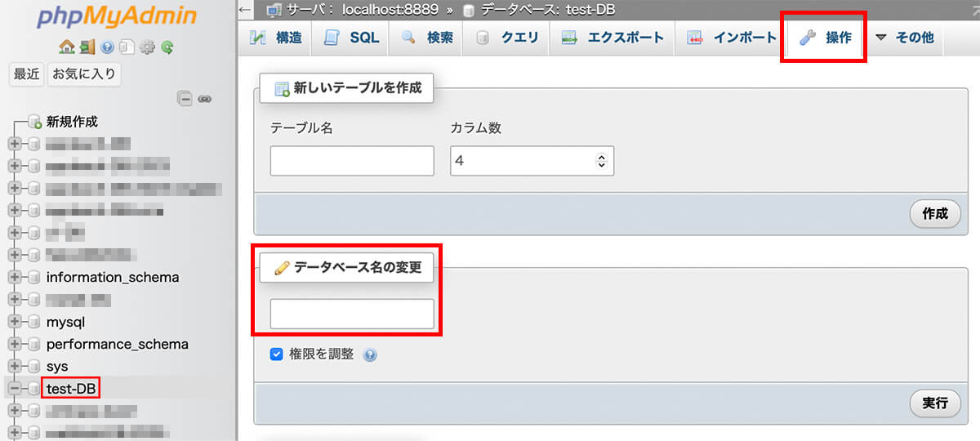Focus the テーブル名 input field
The width and height of the screenshot is (980, 441).
(x=352, y=161)
